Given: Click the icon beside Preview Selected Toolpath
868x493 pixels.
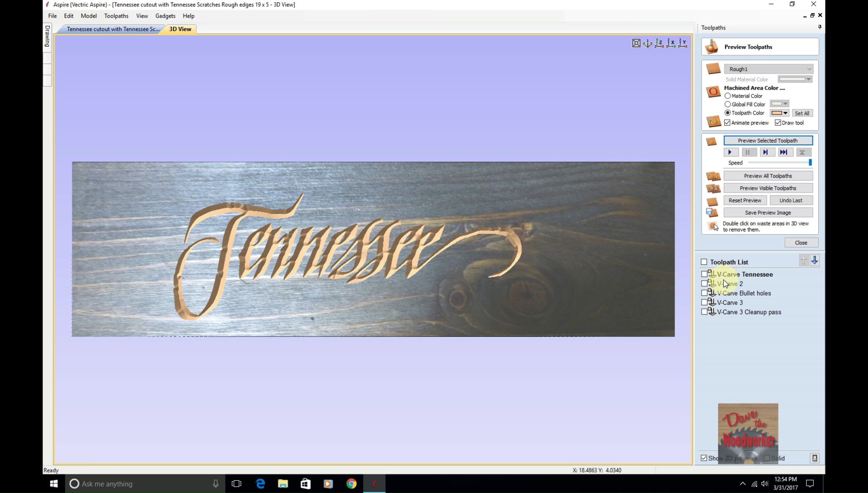Looking at the screenshot, I should point(712,142).
